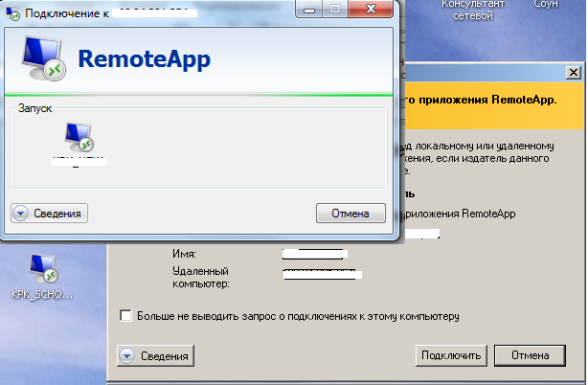This screenshot has height=385, width=588.
Task: Select the launching app icon under Запуск
Action: click(x=79, y=137)
